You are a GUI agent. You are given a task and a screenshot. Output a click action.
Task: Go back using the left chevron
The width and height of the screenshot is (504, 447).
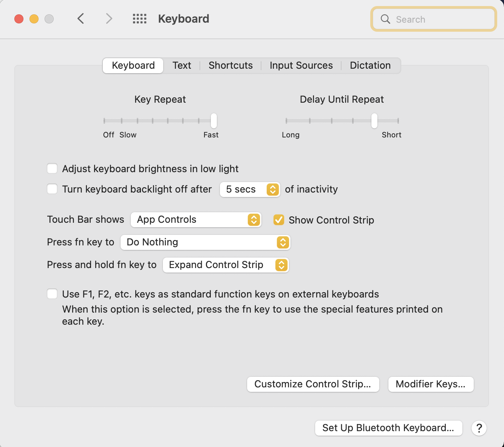coord(80,18)
